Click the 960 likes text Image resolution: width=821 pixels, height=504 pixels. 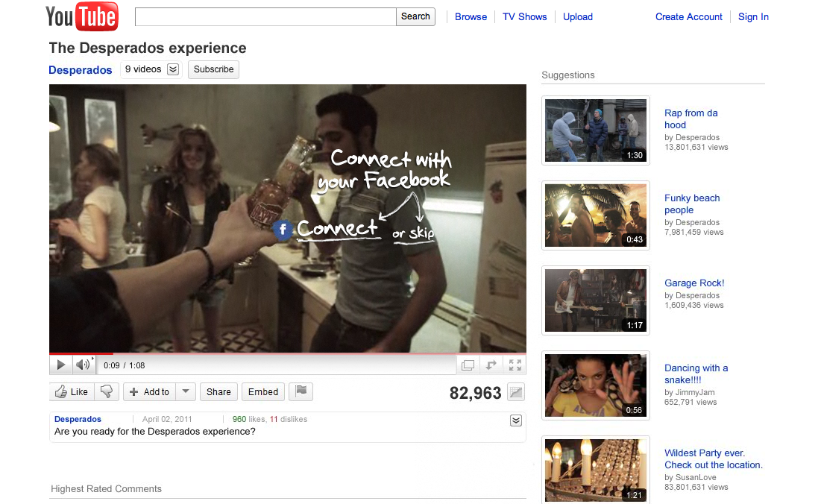click(249, 419)
